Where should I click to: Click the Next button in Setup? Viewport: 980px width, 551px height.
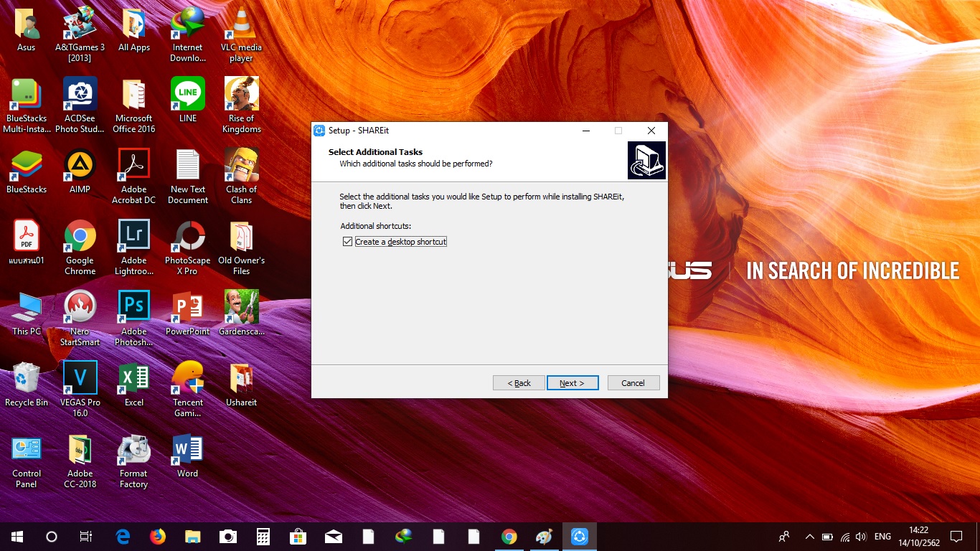coord(573,383)
